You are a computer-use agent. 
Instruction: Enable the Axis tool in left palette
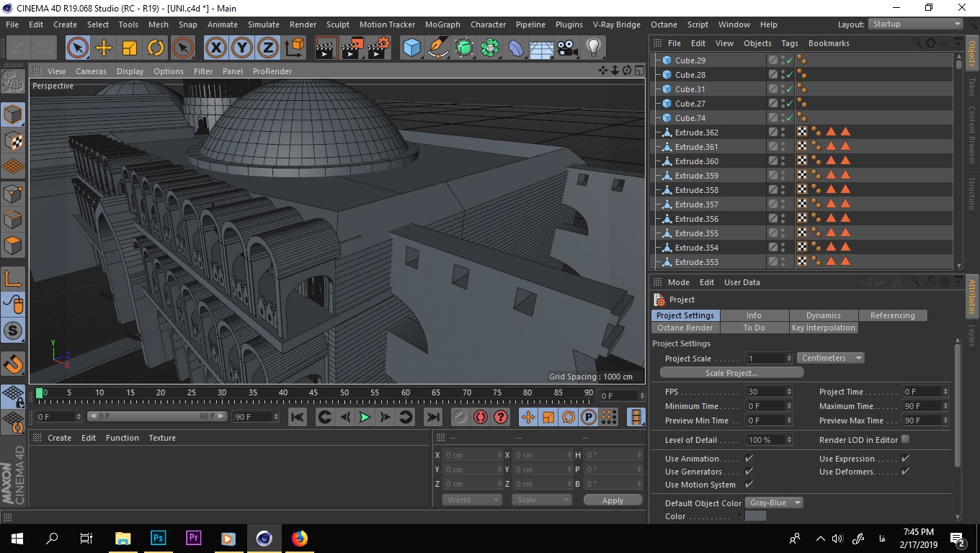point(13,278)
